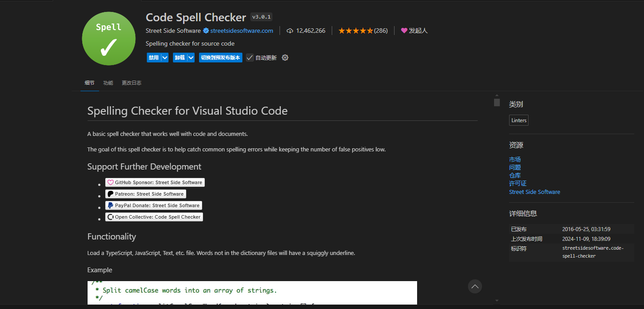The image size is (644, 309).
Task: Click the Patreon: Street Side Software badge
Action: [145, 194]
